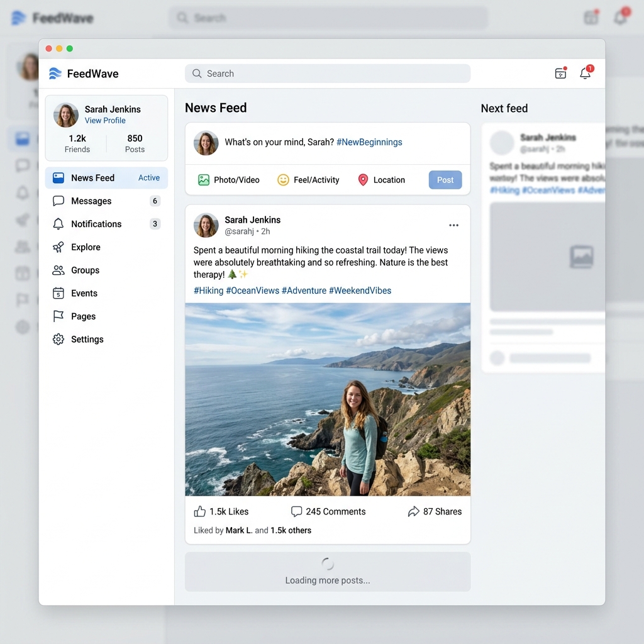This screenshot has width=644, height=644.
Task: Click the post author's avatar
Action: tap(206, 225)
